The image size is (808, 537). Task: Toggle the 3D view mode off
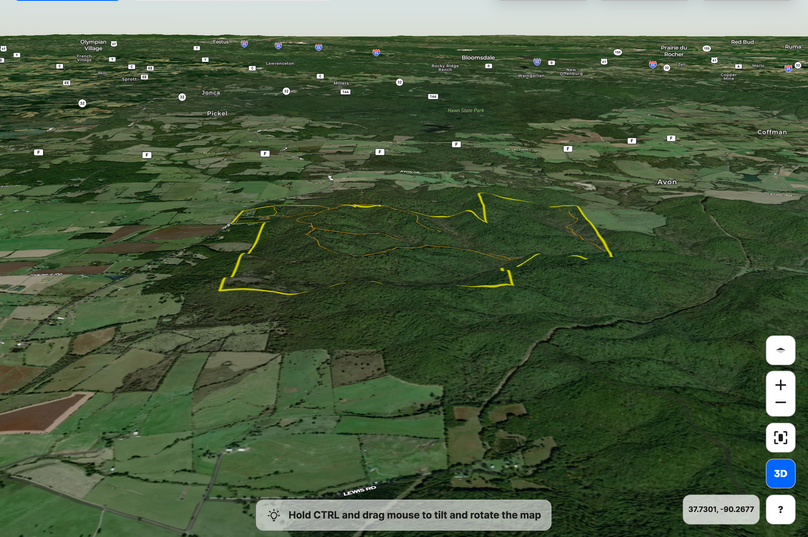coord(780,474)
